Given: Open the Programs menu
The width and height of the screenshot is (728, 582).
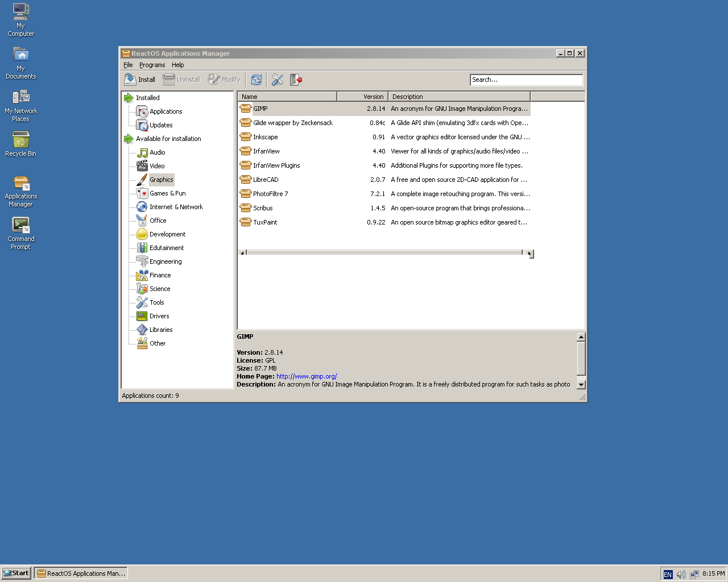Looking at the screenshot, I should (x=152, y=65).
